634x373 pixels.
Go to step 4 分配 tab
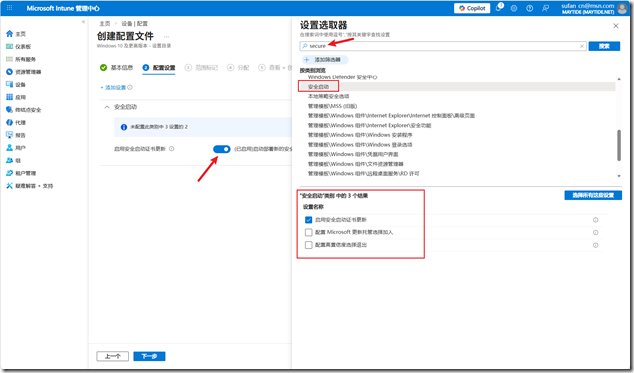(238, 68)
